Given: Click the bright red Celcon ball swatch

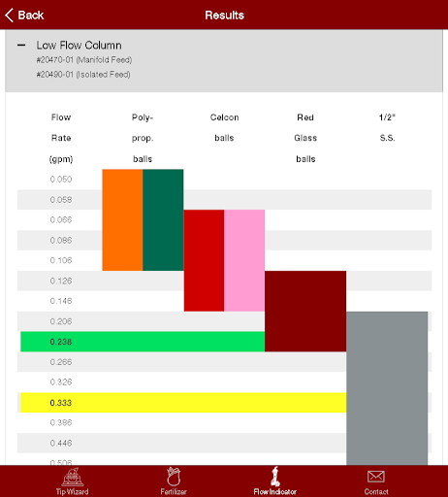Looking at the screenshot, I should click(x=204, y=260).
